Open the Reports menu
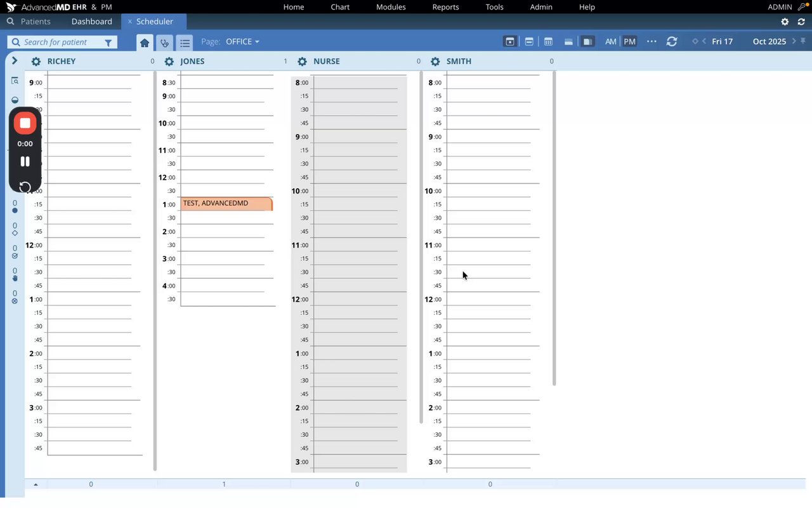Image resolution: width=812 pixels, height=508 pixels. [x=445, y=7]
